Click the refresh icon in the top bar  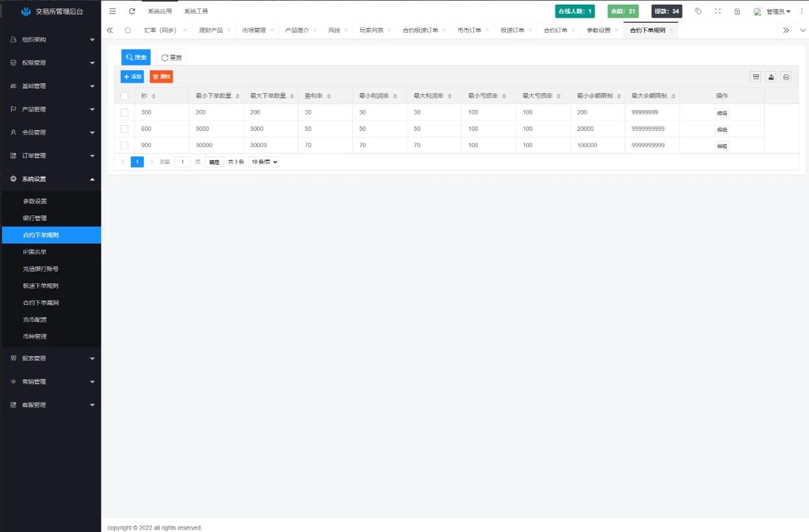click(132, 11)
